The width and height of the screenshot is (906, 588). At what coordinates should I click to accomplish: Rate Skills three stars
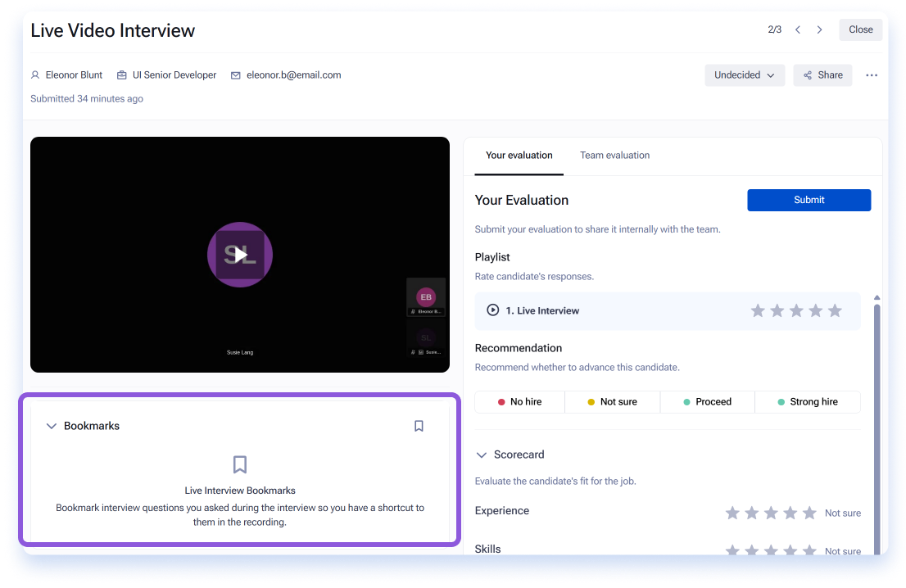pyautogui.click(x=771, y=550)
